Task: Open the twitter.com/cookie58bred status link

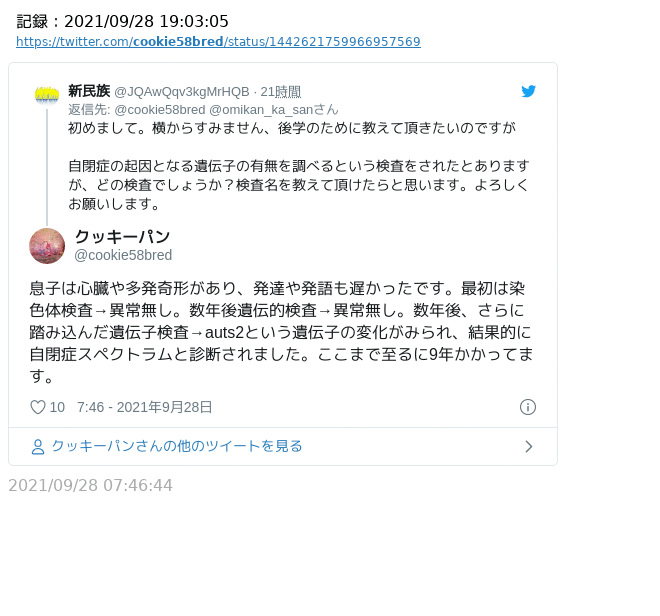Action: (x=218, y=42)
